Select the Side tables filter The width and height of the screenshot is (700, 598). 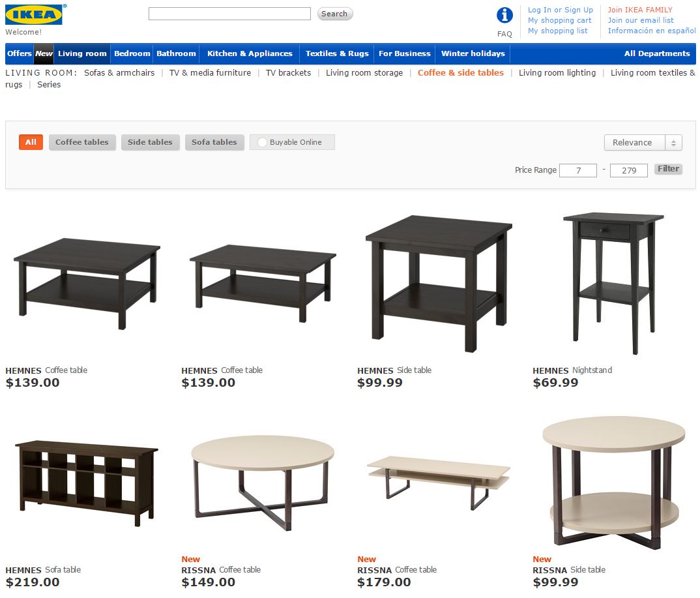click(x=150, y=142)
